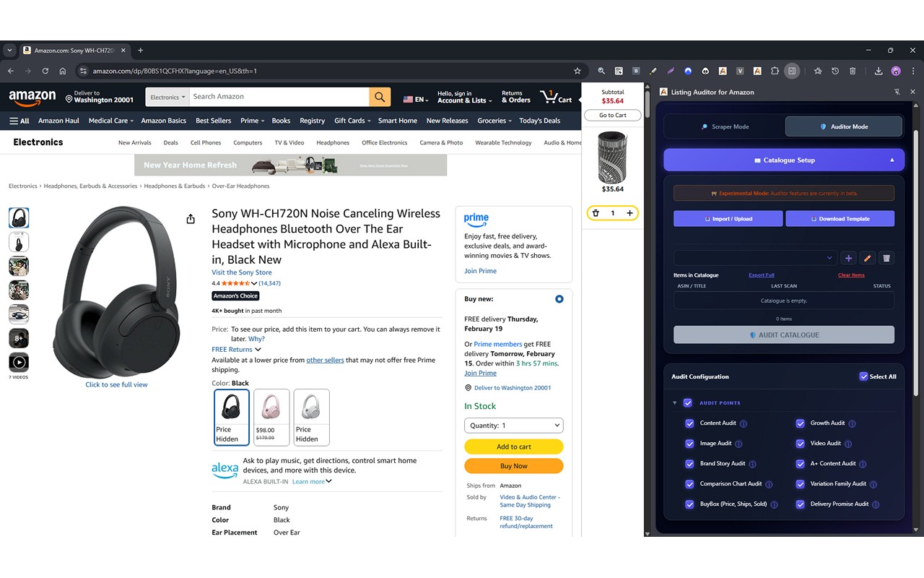Open the Quantity dropdown
The image size is (924, 578).
click(x=514, y=426)
